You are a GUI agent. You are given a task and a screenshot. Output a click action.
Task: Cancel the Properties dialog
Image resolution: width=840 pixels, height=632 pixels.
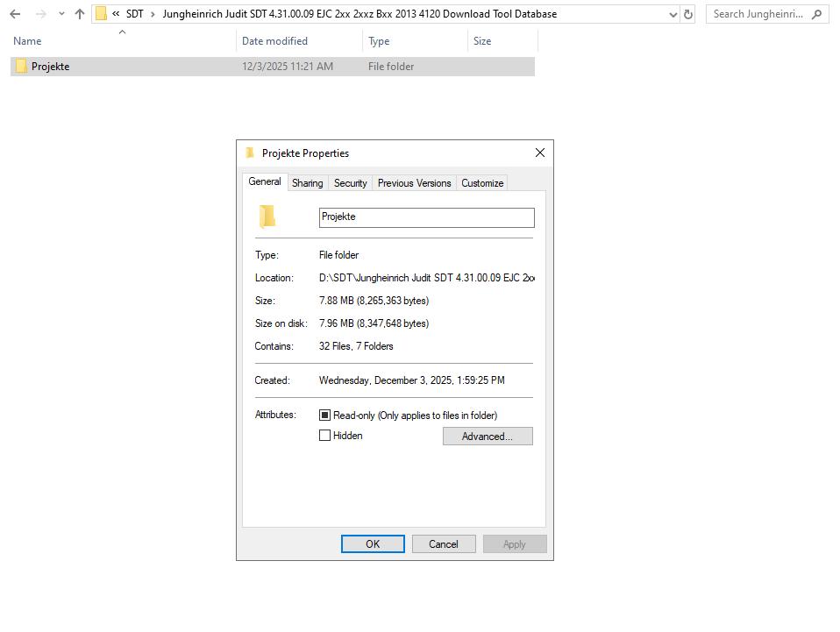click(444, 544)
